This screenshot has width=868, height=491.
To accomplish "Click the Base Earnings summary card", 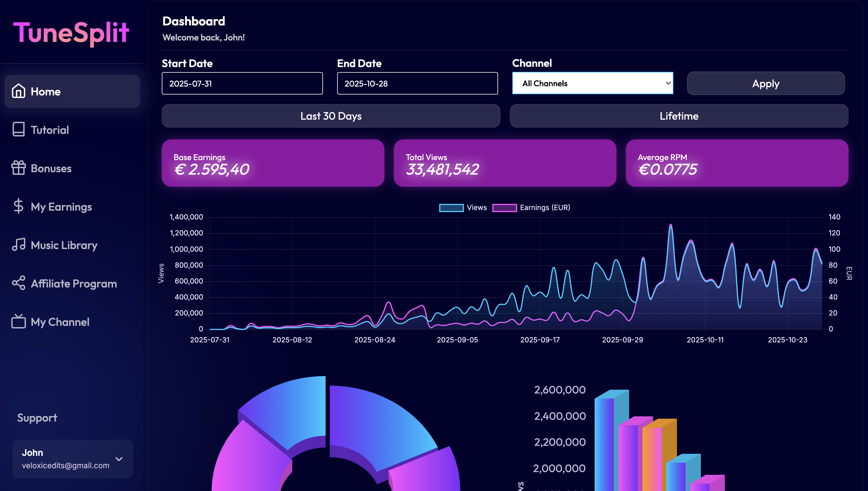I will click(273, 163).
